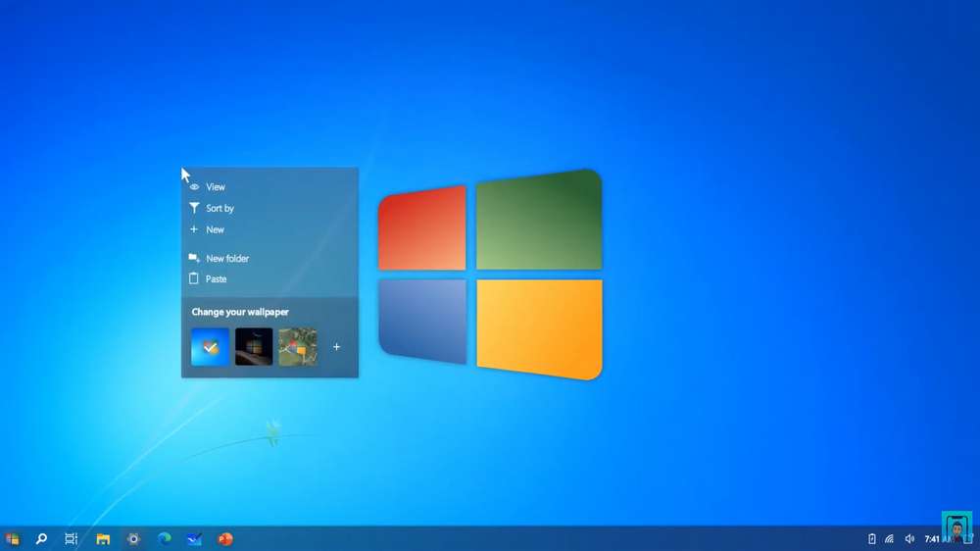Choose New in the context menu
Viewport: 980px width, 551px height.
tap(269, 229)
